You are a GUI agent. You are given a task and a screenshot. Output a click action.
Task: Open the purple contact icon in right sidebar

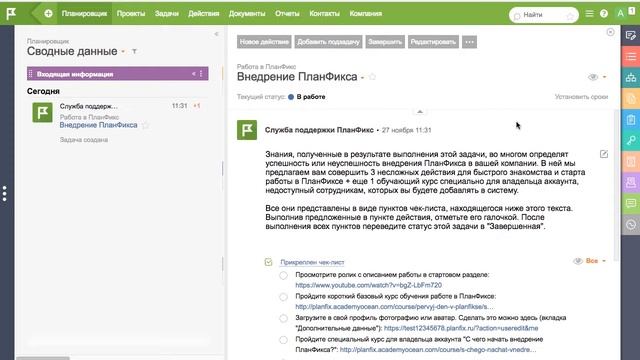(631, 182)
